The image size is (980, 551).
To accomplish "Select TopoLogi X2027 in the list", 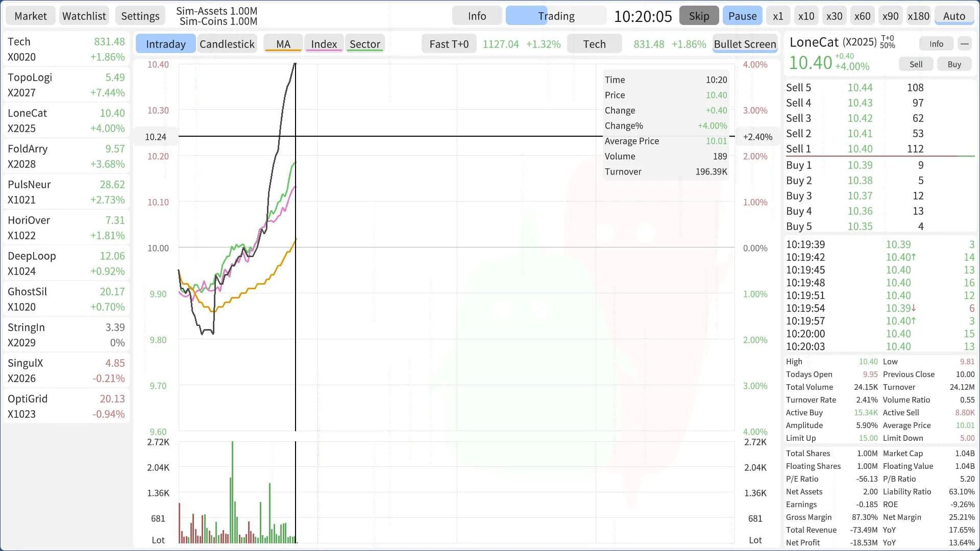I will tap(66, 85).
